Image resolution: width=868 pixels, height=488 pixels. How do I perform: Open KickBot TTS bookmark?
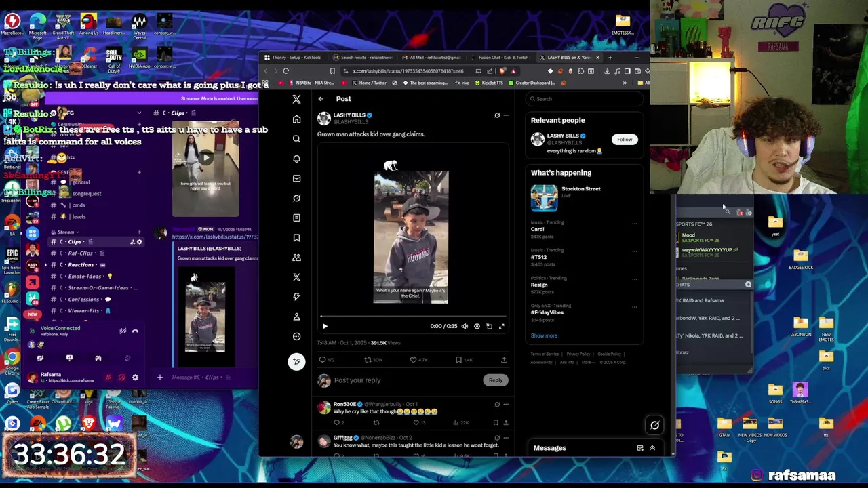488,83
